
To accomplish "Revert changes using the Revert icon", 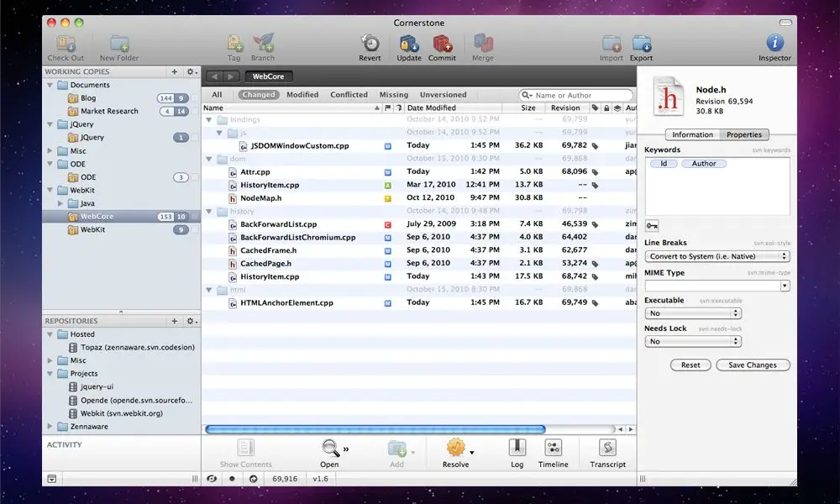I will tap(370, 44).
